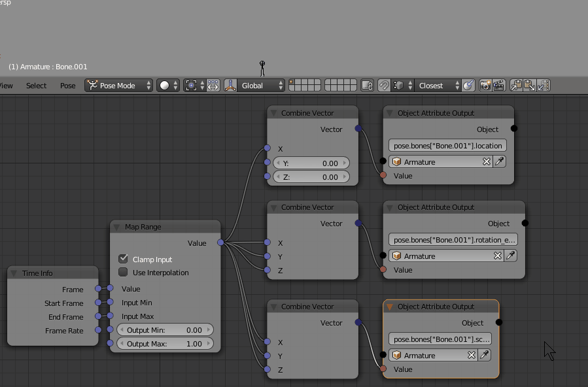The height and width of the screenshot is (387, 588).
Task: Click the Object output socket of scale node
Action: pos(499,322)
